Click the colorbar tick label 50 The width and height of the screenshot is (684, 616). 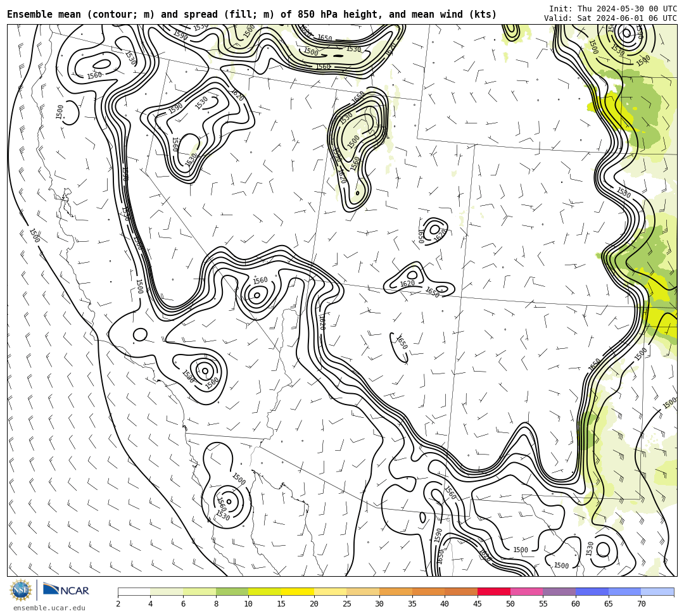pos(510,604)
